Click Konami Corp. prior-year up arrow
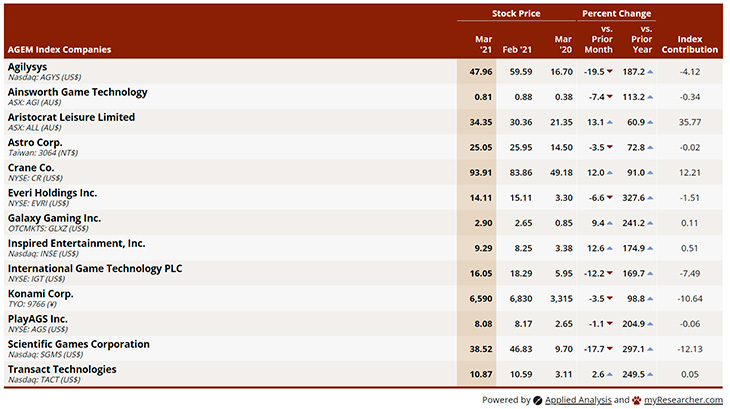 [650, 299]
